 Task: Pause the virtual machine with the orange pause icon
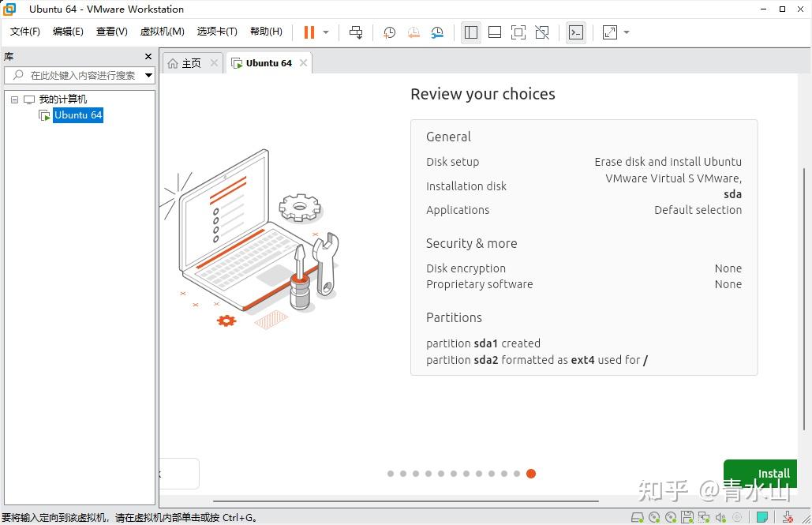309,32
